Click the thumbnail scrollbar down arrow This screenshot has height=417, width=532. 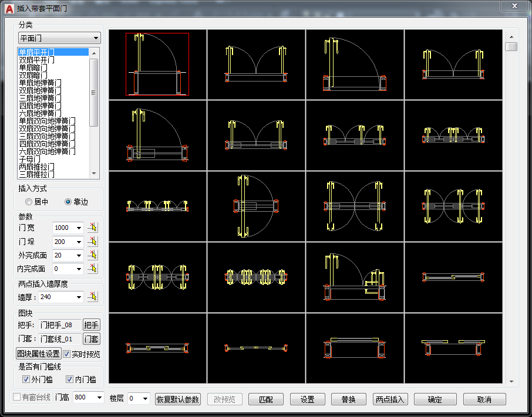(511, 382)
